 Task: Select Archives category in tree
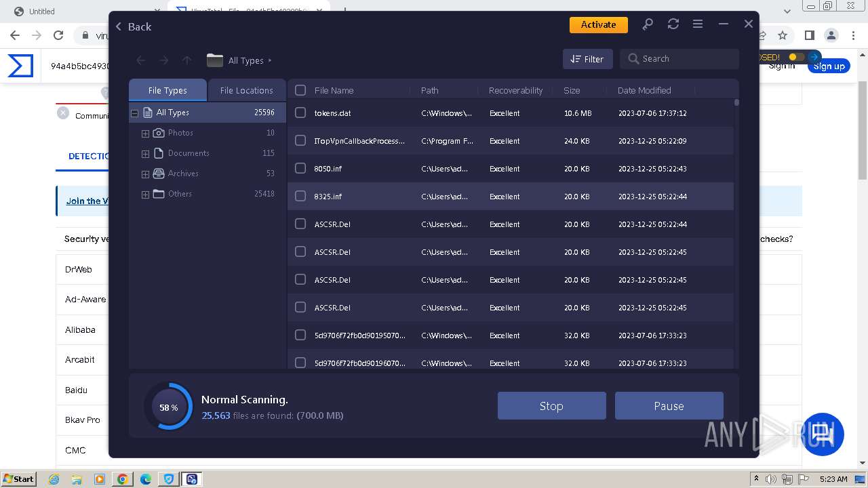pos(183,174)
